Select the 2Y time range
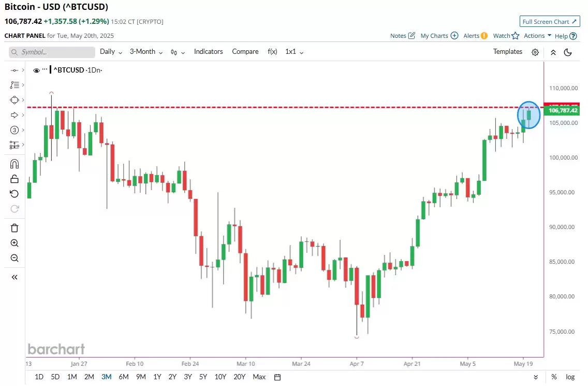 [172, 377]
